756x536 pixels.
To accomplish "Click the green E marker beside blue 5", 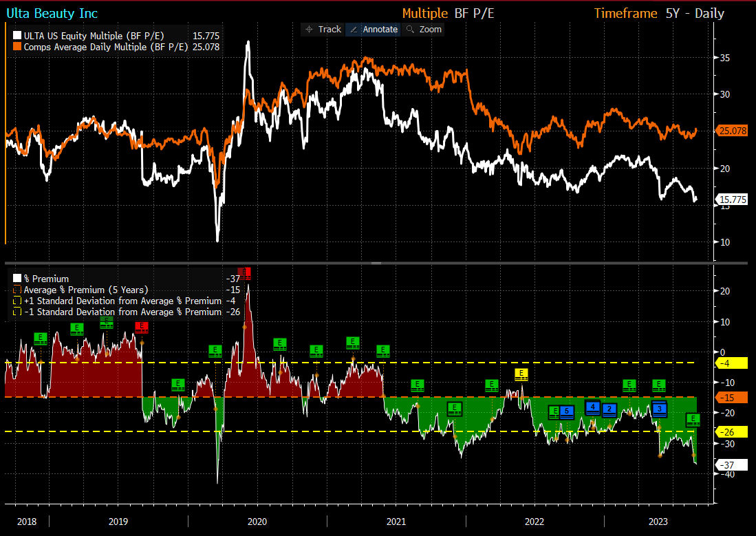I will click(554, 412).
